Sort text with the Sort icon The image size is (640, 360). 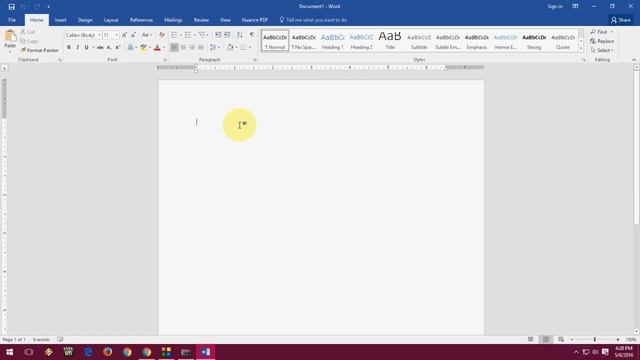pos(240,35)
